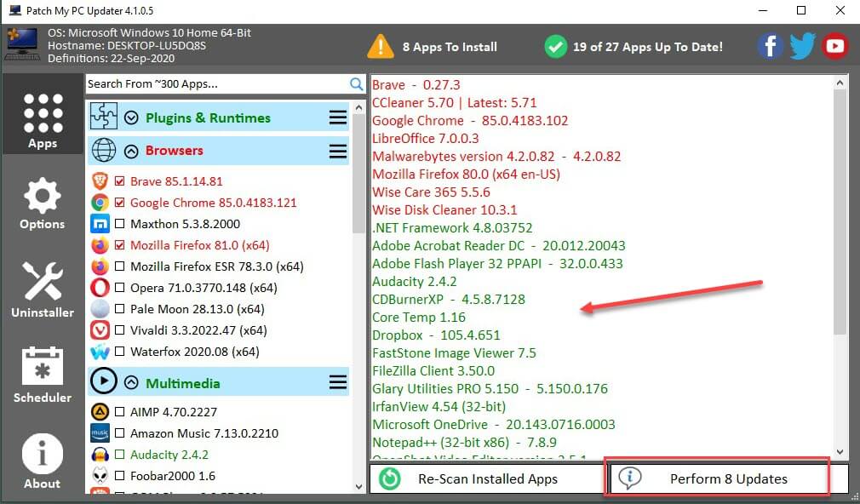
Task: Collapse the Browsers category
Action: tap(131, 151)
